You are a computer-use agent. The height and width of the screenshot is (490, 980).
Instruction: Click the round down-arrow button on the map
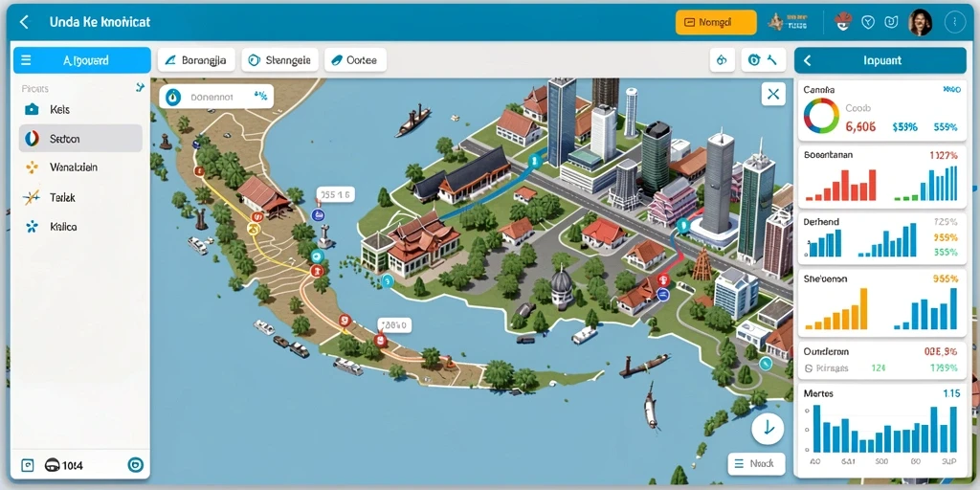tap(768, 428)
